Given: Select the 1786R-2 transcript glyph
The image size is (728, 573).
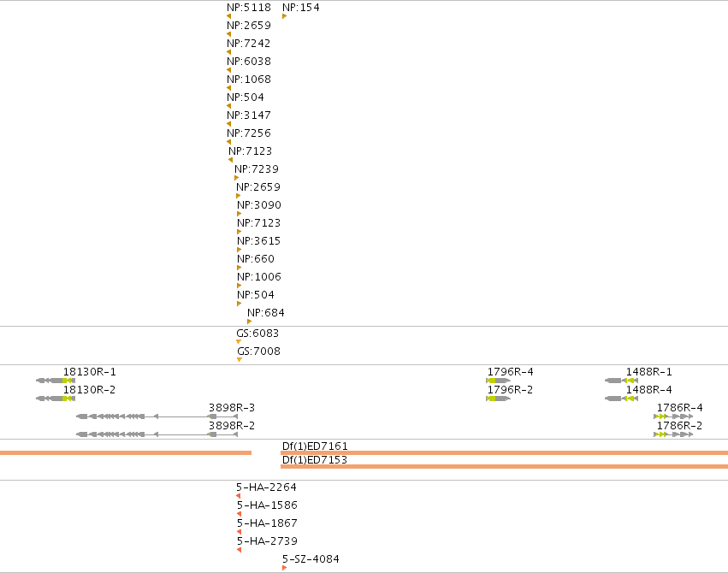Looking at the screenshot, I should click(x=673, y=434).
